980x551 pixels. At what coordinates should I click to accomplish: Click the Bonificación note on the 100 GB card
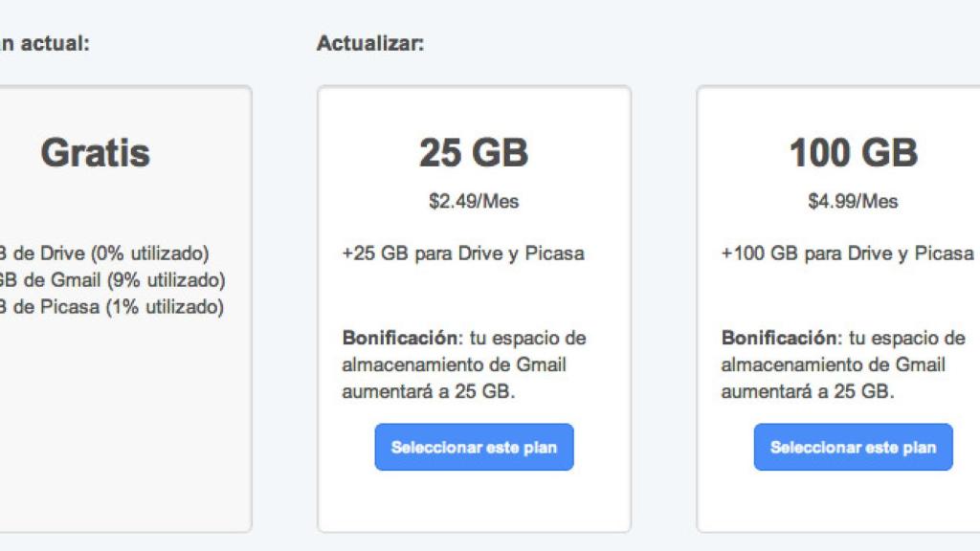(842, 364)
